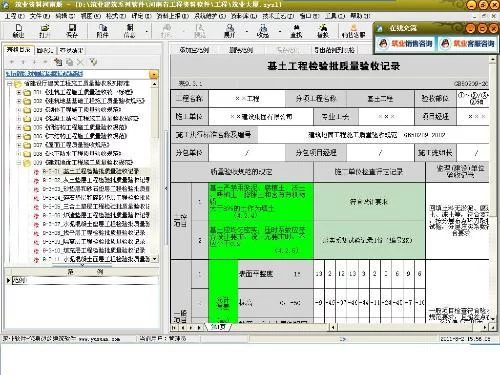Open the orange dropdown arrow above the tree
Viewport: 500px width, 375px height.
[x=154, y=74]
